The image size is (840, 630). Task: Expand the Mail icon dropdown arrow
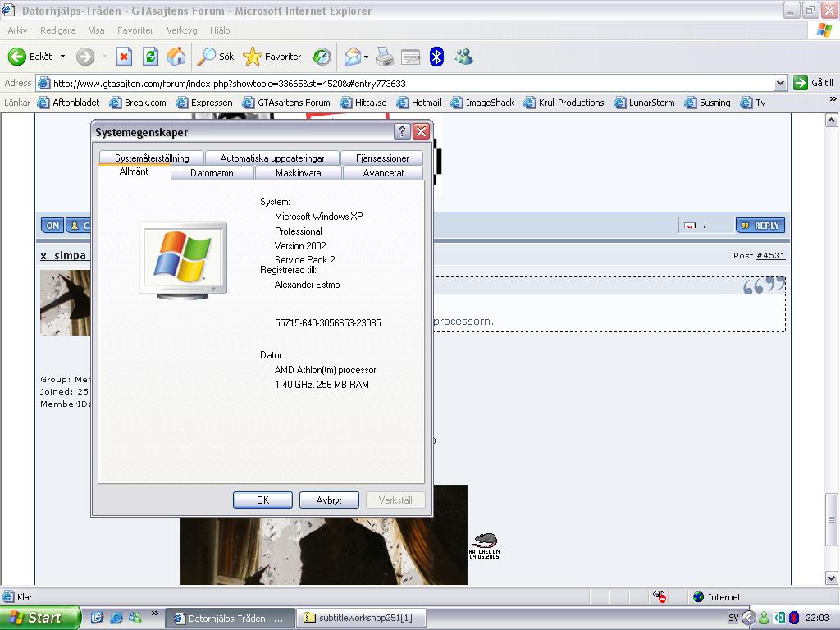point(366,57)
